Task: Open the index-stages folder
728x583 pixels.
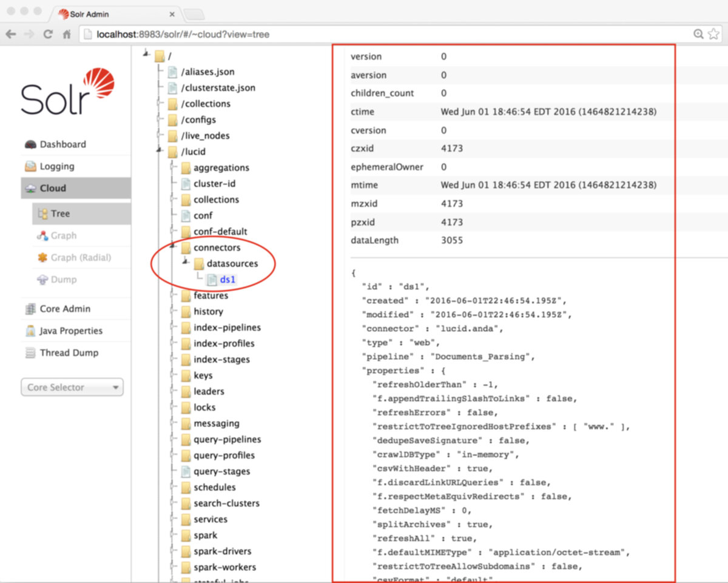Action: click(221, 359)
